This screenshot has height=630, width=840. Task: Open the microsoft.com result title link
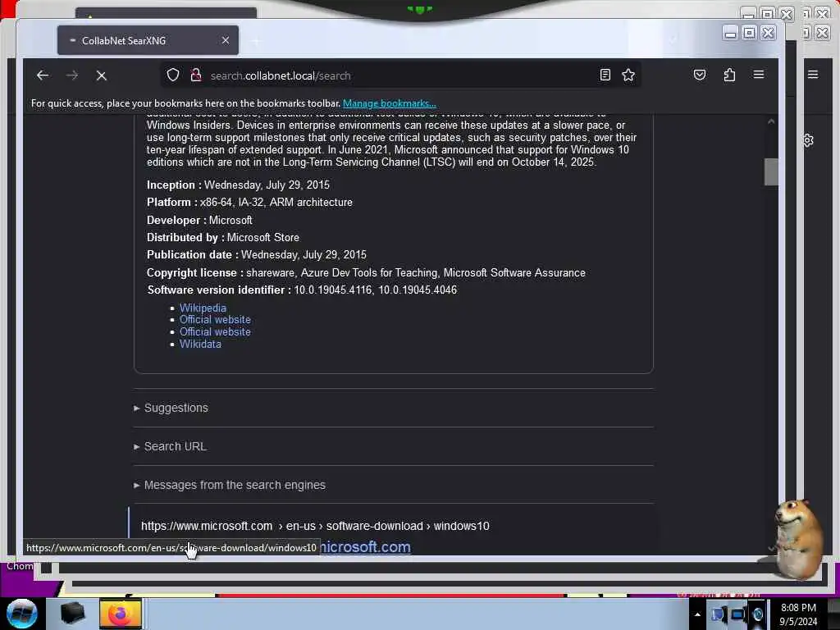pos(365,547)
